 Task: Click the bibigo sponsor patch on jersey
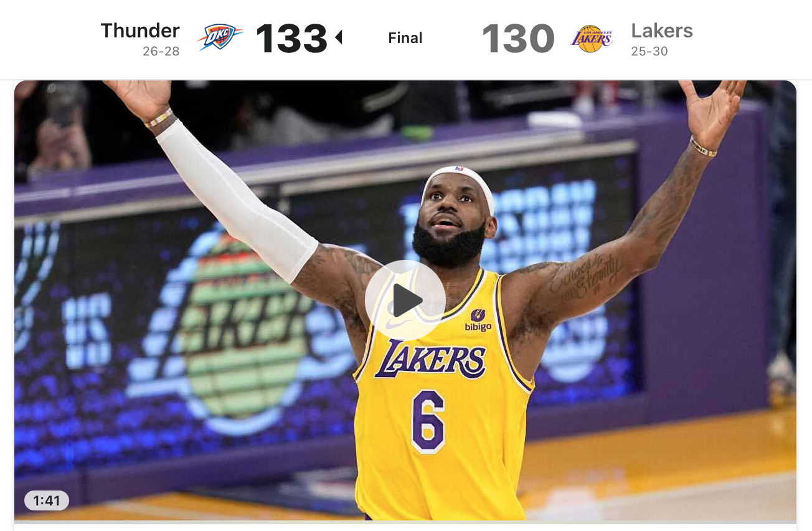(x=478, y=320)
